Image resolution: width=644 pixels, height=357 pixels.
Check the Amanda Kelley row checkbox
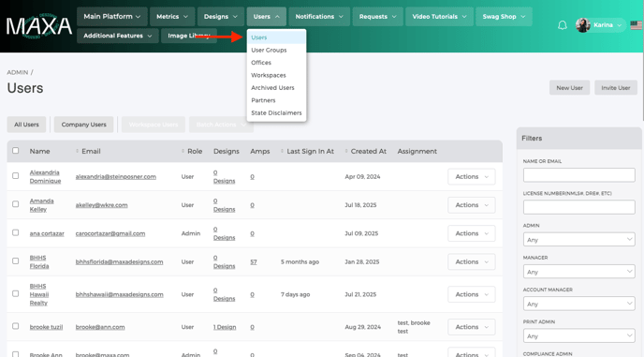[x=16, y=204]
